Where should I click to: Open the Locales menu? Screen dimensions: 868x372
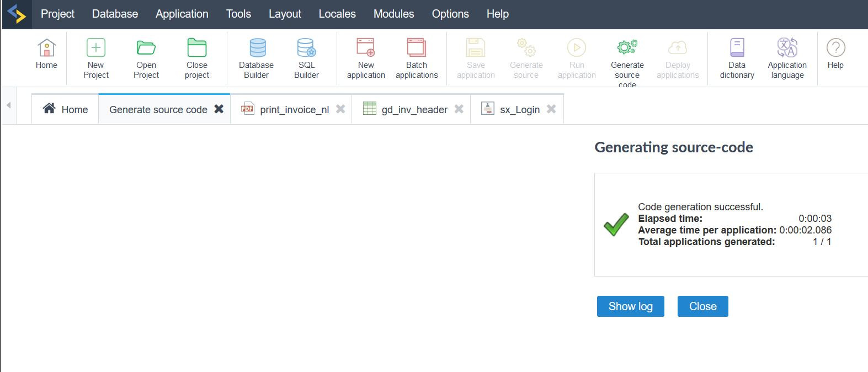337,14
